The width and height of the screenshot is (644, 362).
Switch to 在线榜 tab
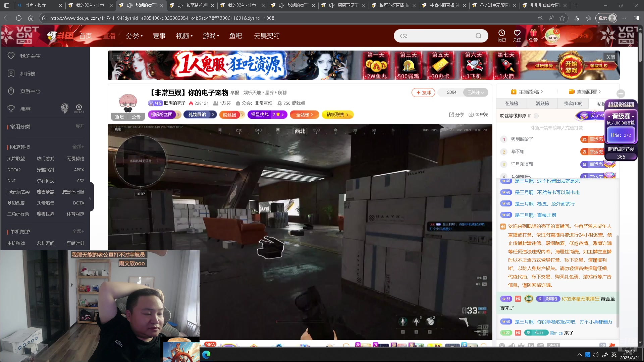pyautogui.click(x=512, y=104)
